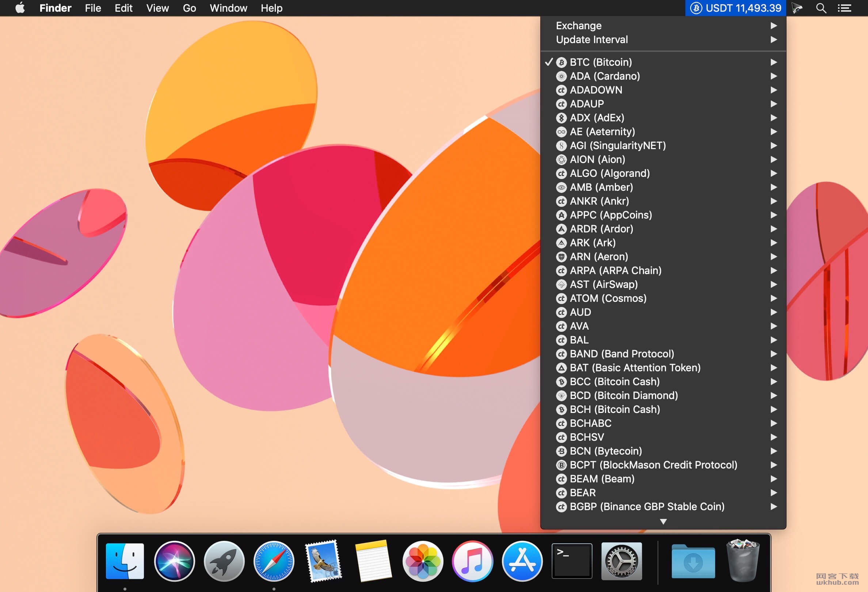Click the bird status icon in menu bar
This screenshot has height=592, width=868.
(797, 8)
